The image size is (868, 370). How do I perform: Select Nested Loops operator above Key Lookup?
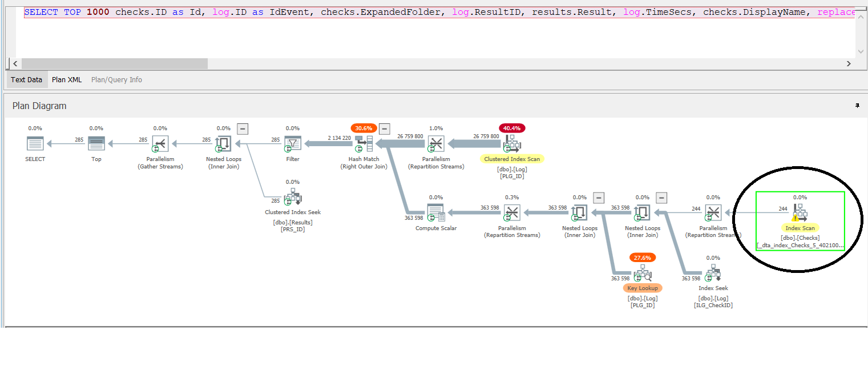579,213
